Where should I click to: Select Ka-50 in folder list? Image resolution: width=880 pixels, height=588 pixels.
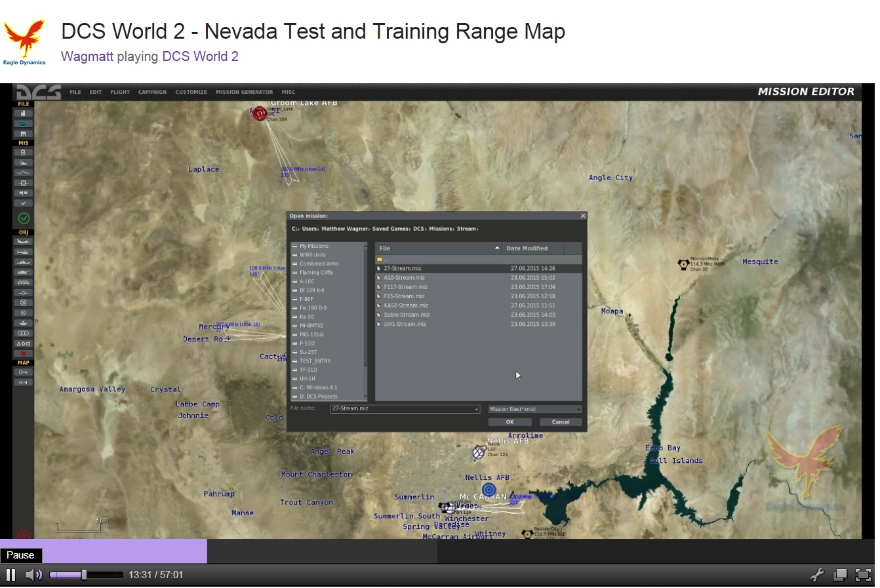(x=307, y=317)
